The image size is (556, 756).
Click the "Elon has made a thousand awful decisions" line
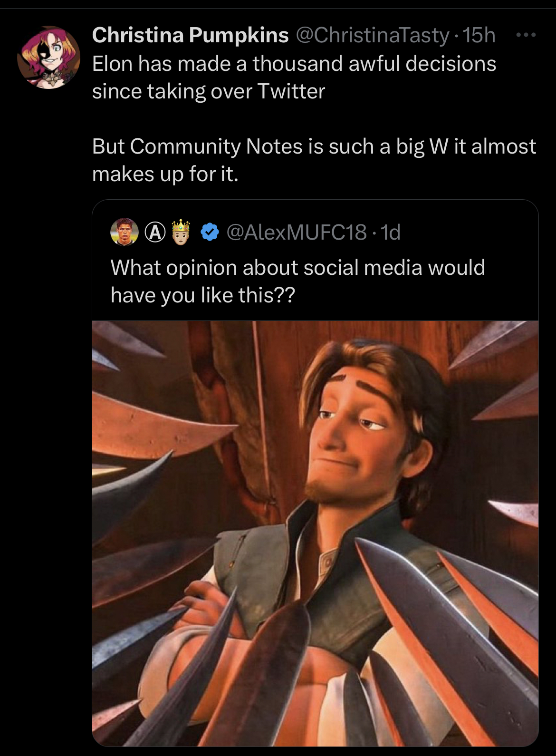point(294,64)
